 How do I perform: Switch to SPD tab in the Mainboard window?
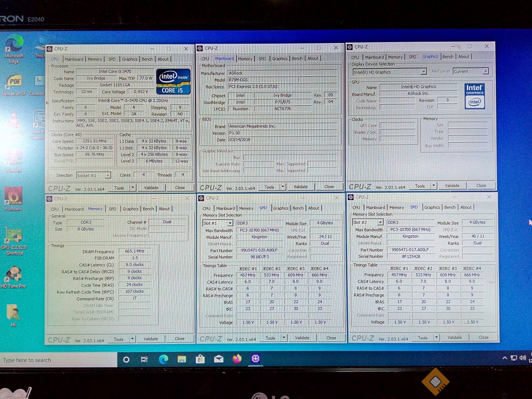(262, 59)
